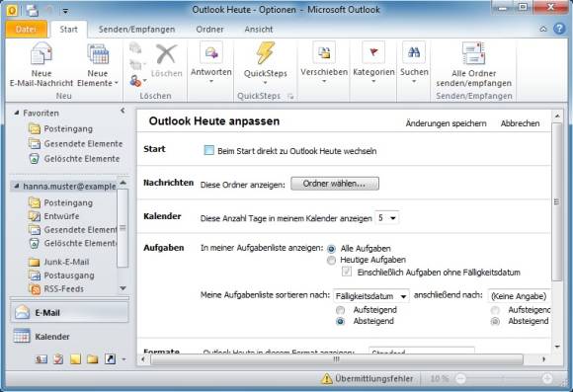Open the Junk-E-Mail options icon in Löschen group
Image resolution: width=573 pixels, height=392 pixels.
136,81
